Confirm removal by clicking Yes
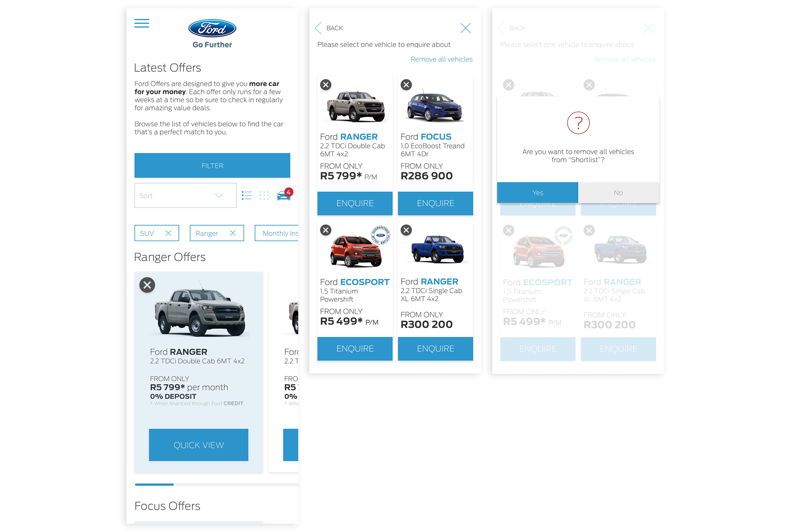Viewport: 791px width, 532px height. coord(538,193)
